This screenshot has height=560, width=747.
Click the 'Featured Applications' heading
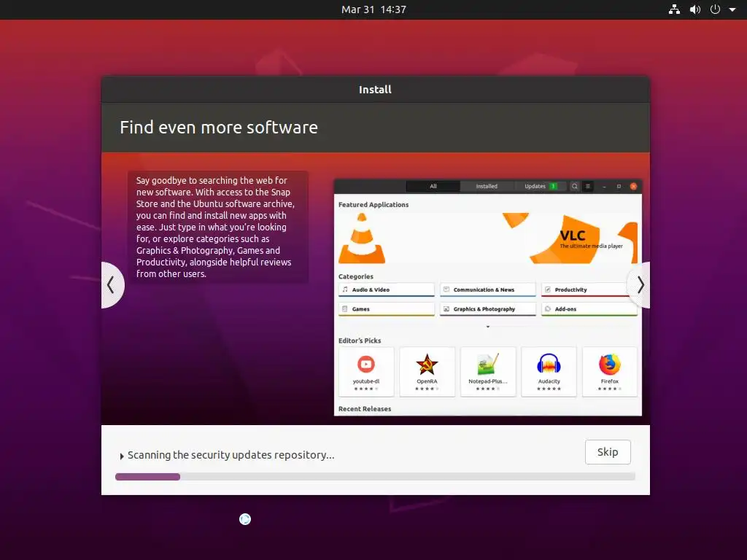(x=373, y=205)
